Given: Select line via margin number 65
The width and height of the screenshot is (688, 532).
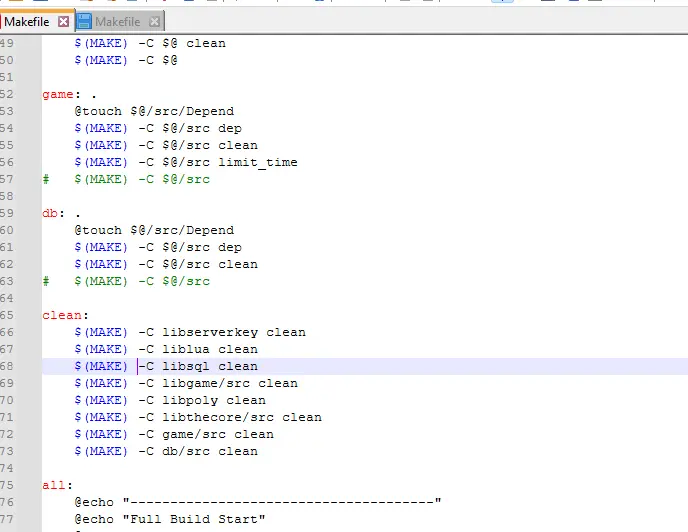Looking at the screenshot, I should 7,316.
